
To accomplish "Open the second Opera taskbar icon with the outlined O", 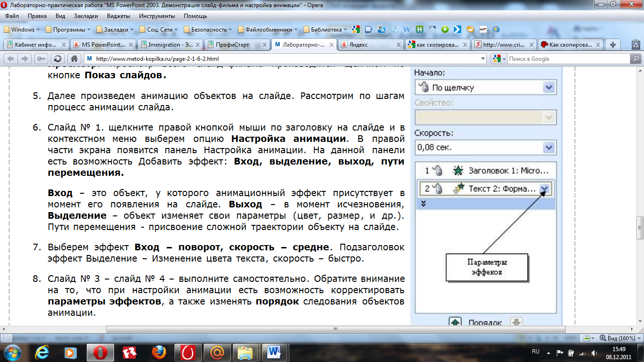I will point(188,352).
